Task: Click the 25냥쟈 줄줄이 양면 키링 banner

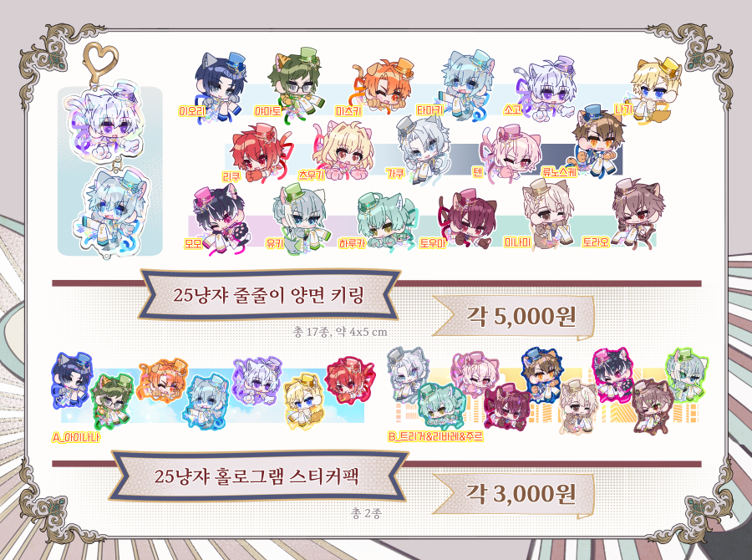Action: click(x=269, y=295)
